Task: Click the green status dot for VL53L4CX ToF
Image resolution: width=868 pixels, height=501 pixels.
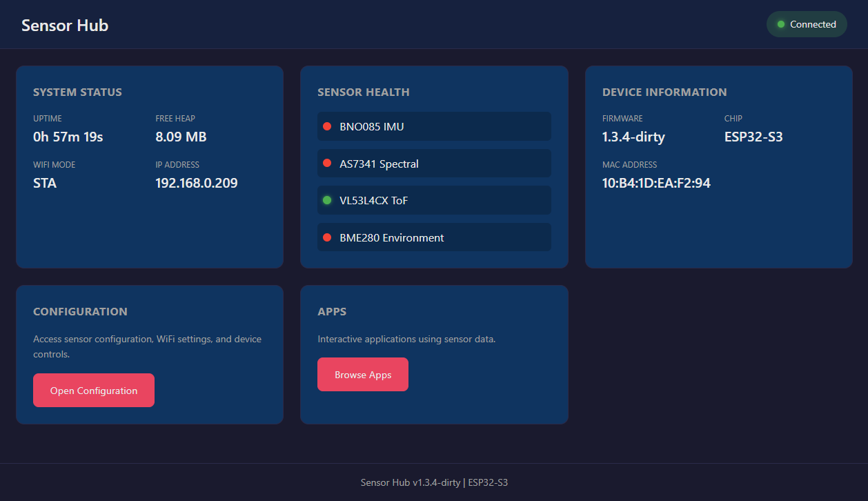Action: click(327, 200)
